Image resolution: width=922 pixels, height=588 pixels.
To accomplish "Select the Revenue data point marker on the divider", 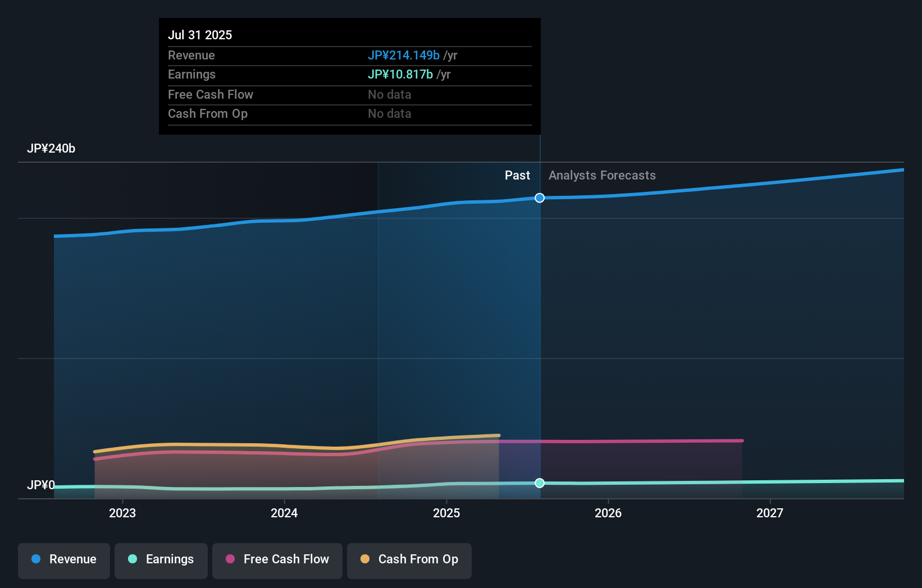I will 540,197.
